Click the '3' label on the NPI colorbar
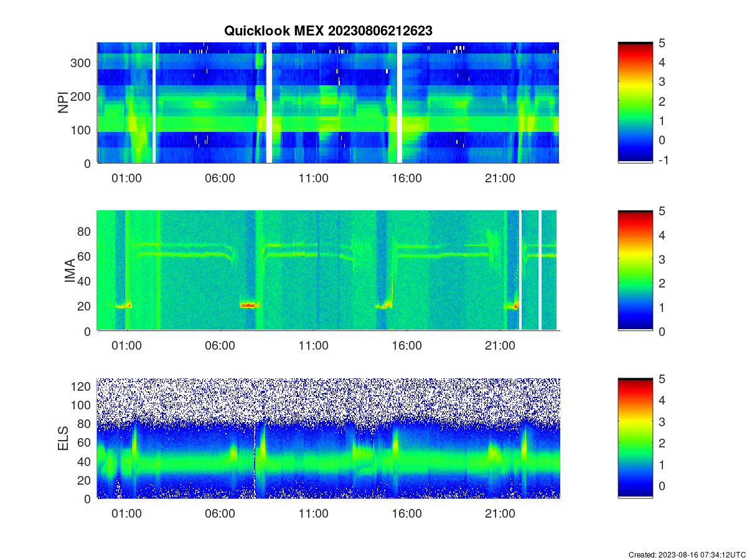 click(x=663, y=82)
